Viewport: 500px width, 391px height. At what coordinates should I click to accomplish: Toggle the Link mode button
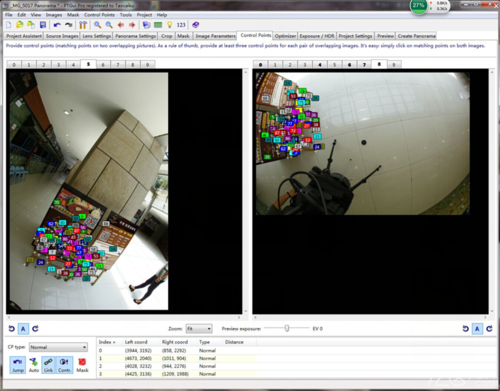pyautogui.click(x=48, y=365)
